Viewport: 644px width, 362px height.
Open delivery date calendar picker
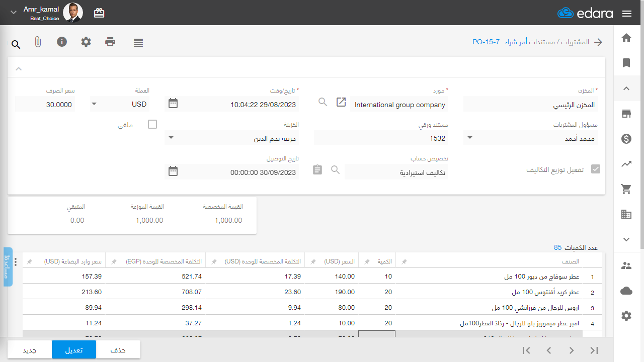point(173,171)
